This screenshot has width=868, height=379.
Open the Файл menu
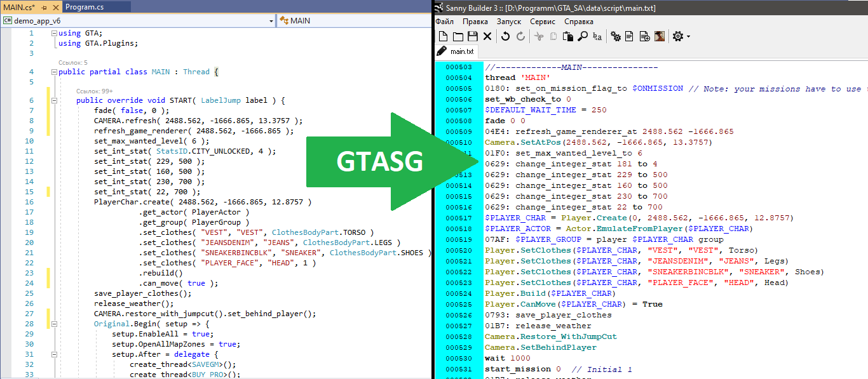point(445,22)
